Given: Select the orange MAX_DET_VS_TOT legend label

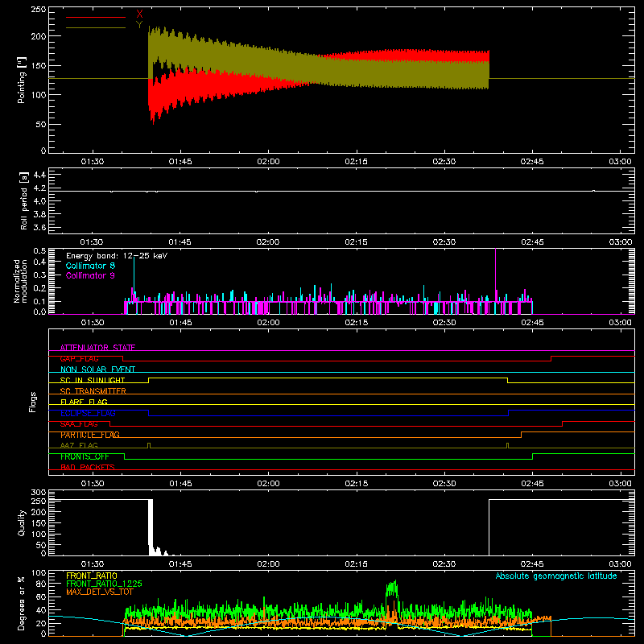Looking at the screenshot, I should pos(100,592).
